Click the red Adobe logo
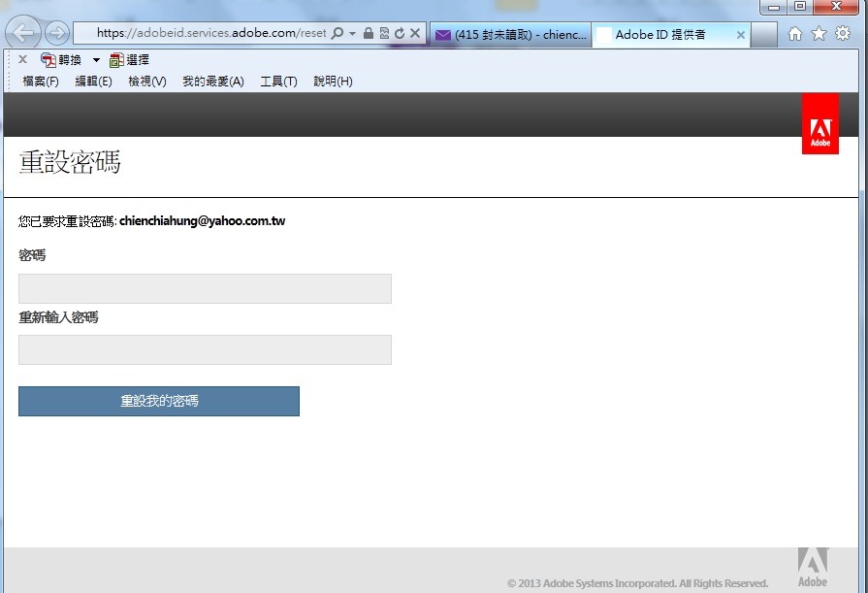The image size is (868, 593). click(820, 123)
